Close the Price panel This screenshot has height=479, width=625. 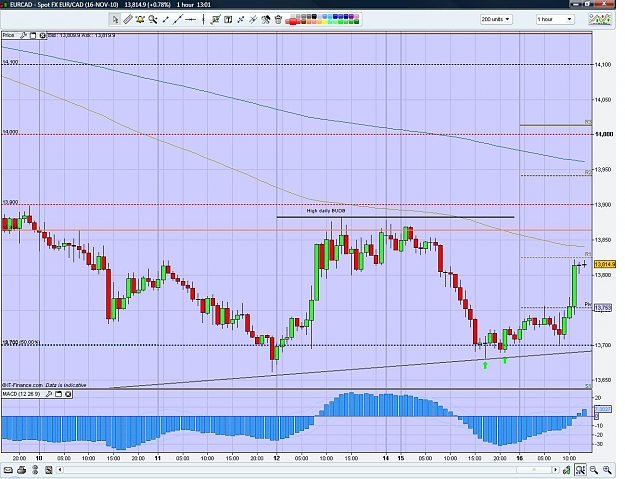[x=42, y=35]
